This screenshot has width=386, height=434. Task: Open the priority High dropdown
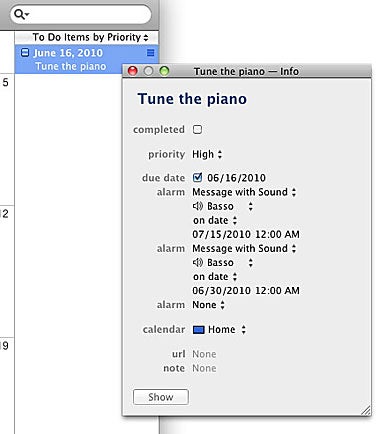pyautogui.click(x=207, y=154)
